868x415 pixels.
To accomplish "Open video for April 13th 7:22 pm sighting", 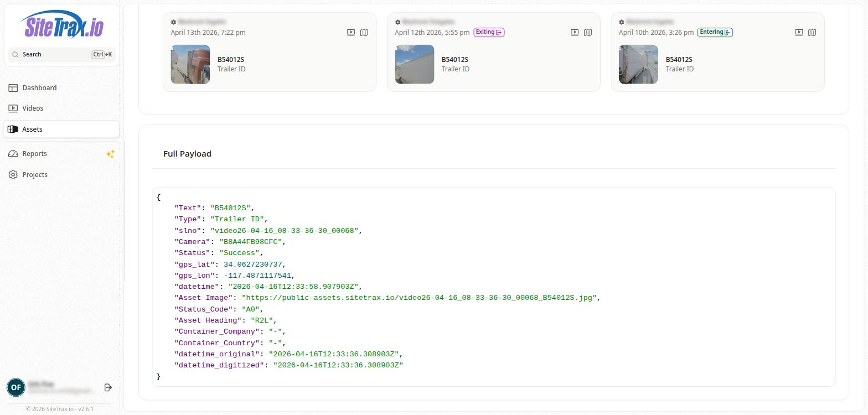I will click(351, 32).
